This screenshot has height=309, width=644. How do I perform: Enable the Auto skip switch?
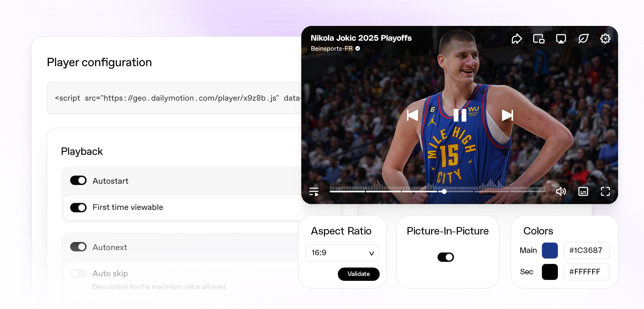click(x=78, y=274)
